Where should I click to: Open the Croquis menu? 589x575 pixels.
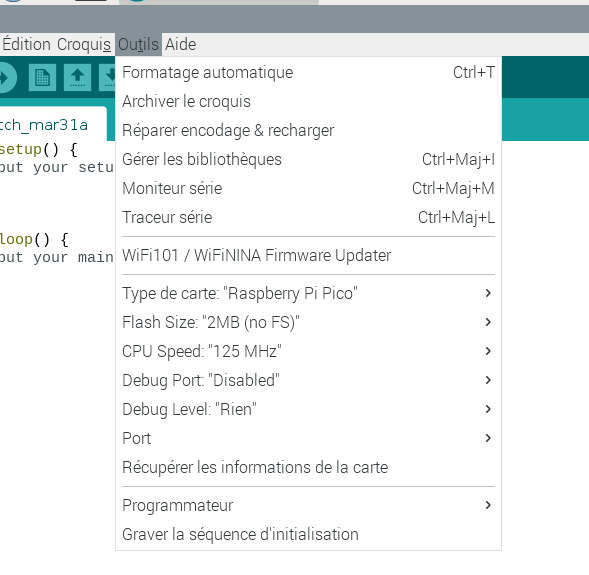[84, 44]
